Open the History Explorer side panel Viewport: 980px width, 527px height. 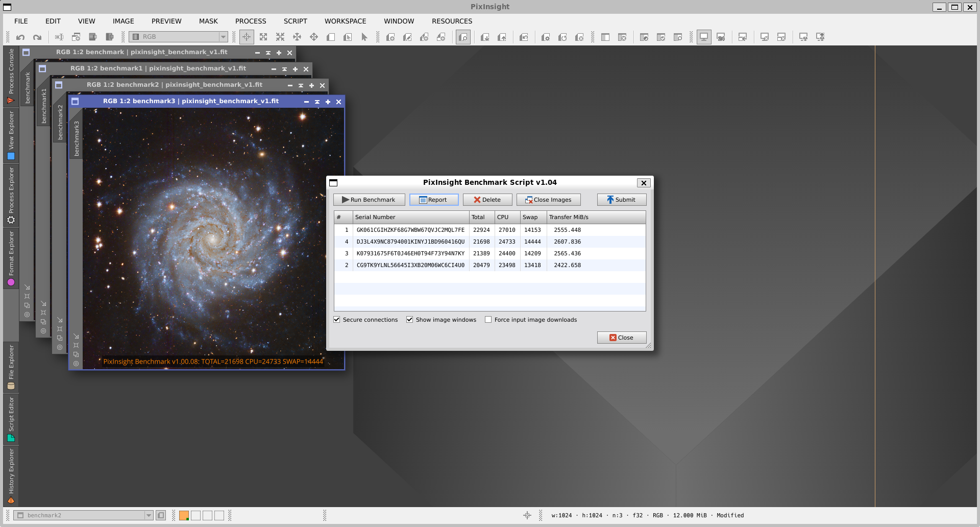tap(11, 476)
